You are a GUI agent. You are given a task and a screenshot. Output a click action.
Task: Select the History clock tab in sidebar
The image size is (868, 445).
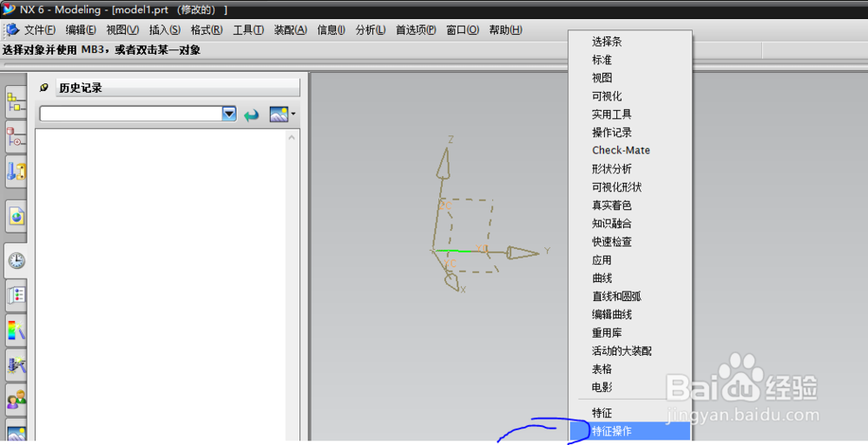coord(16,261)
